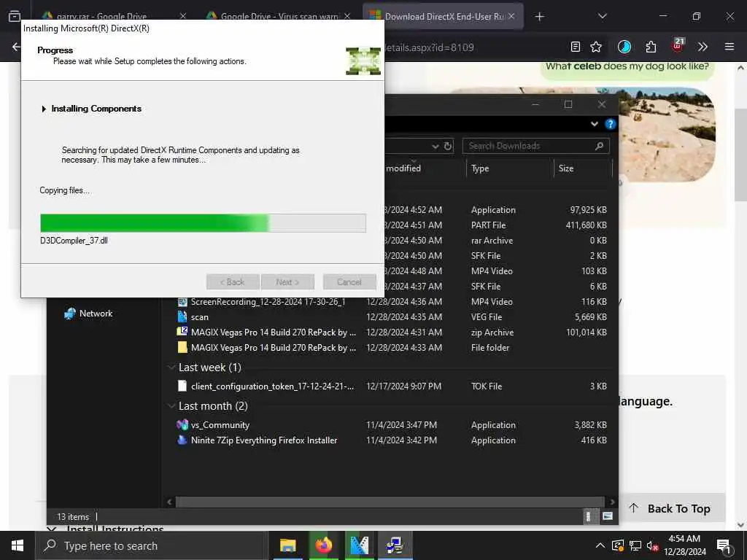The height and width of the screenshot is (560, 747).
Task: Switch Explorer to details view icon
Action: 589,516
